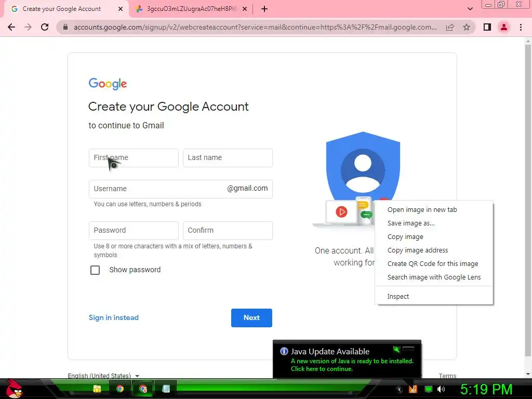Click the Java Update Available notification
Viewport: 532px width, 399px height.
coord(347,360)
